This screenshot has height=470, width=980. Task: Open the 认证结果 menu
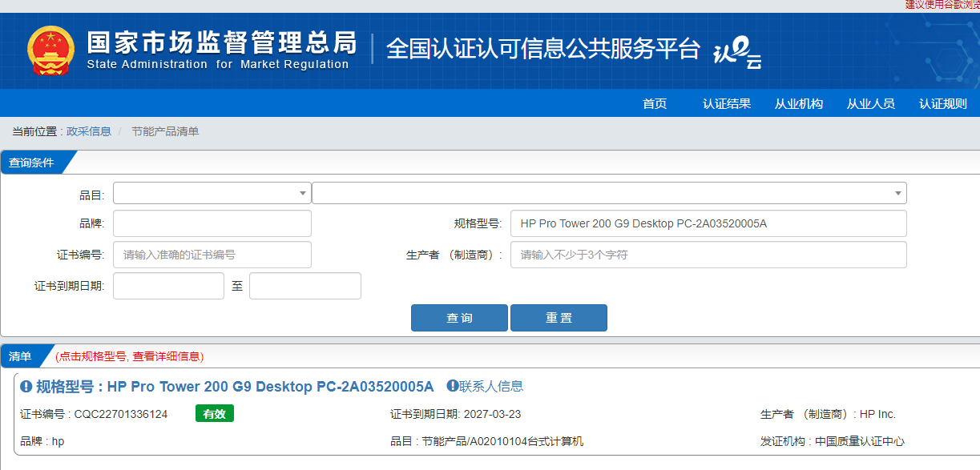(x=727, y=103)
